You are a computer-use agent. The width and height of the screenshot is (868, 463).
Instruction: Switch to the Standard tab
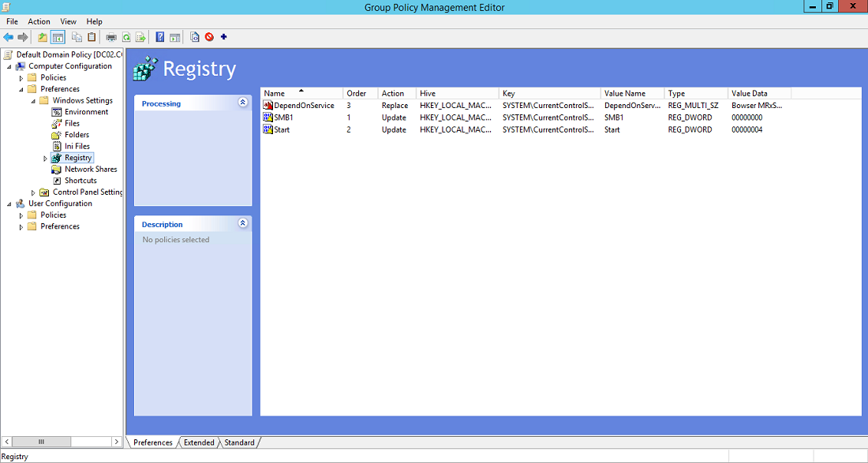click(x=238, y=442)
